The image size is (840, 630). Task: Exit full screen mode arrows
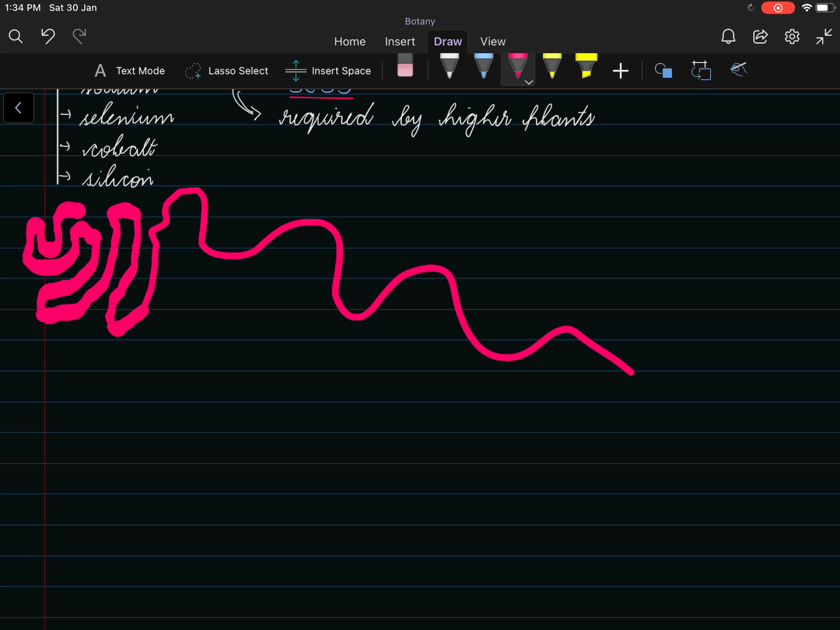click(824, 37)
